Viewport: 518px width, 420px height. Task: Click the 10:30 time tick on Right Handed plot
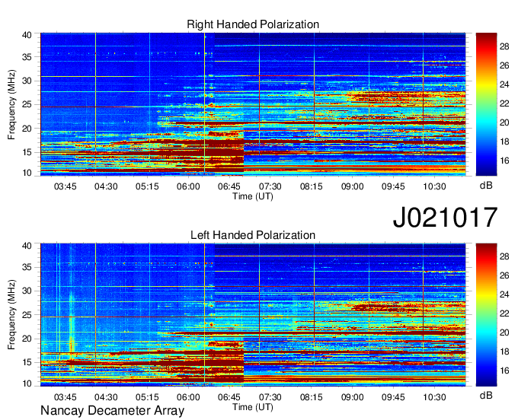[434, 186]
